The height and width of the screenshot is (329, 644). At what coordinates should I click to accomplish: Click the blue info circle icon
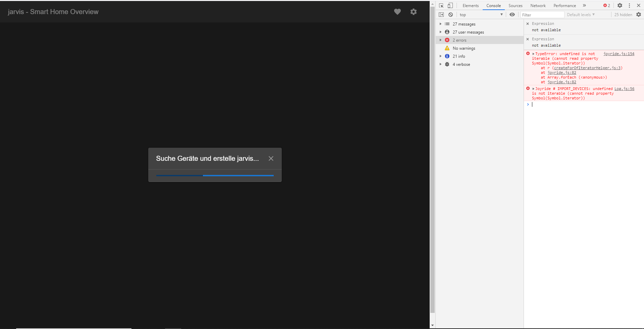[447, 56]
